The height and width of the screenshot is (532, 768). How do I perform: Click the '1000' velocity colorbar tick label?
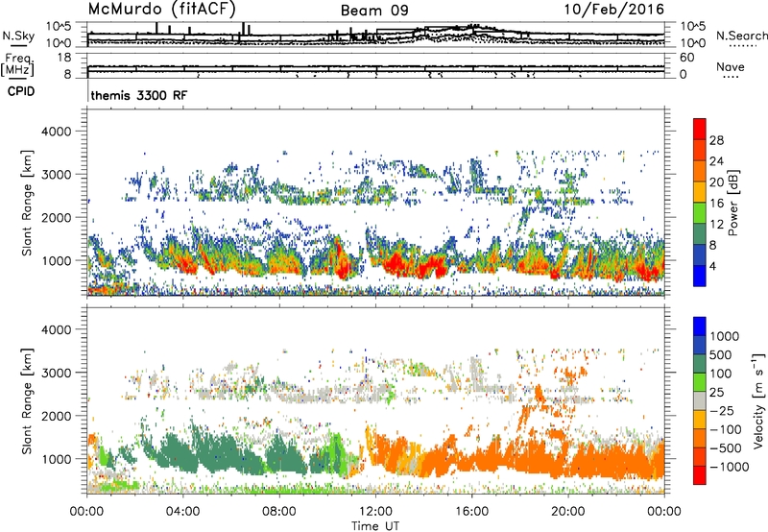click(x=725, y=336)
